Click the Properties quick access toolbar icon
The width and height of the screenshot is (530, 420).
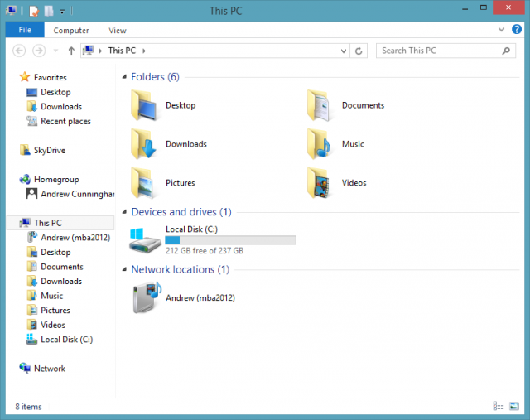[x=34, y=11]
